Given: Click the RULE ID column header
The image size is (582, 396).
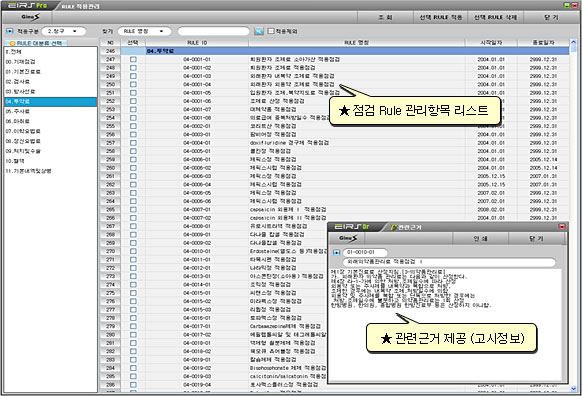Looking at the screenshot, I should coord(197,43).
